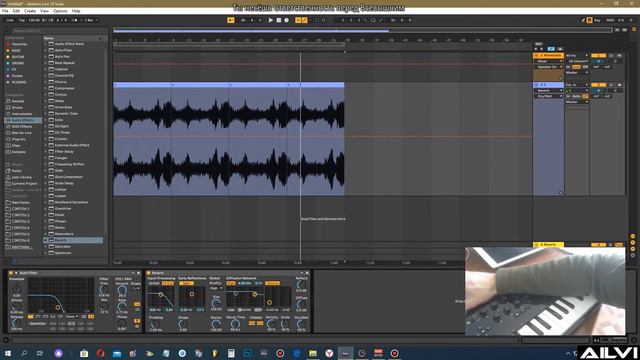Click the Add Folder... link
This screenshot has width=640, height=360.
tap(21, 247)
